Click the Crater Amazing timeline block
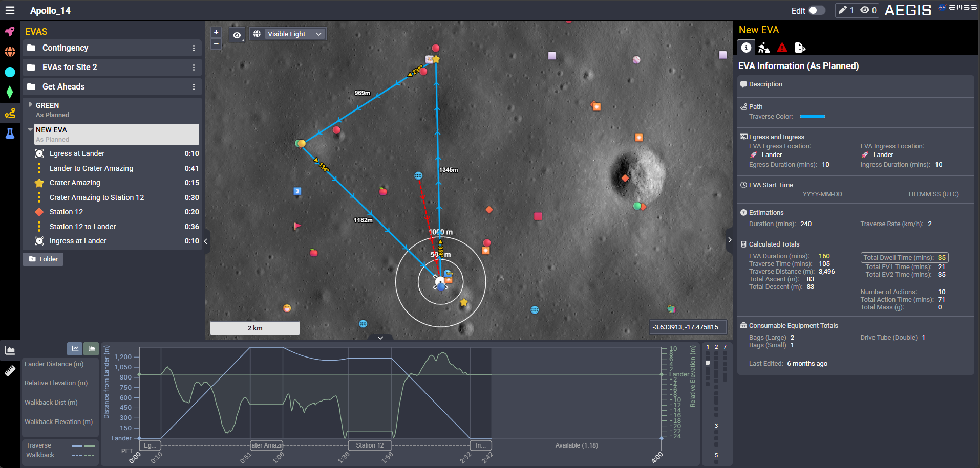The height and width of the screenshot is (468, 980). (x=267, y=445)
